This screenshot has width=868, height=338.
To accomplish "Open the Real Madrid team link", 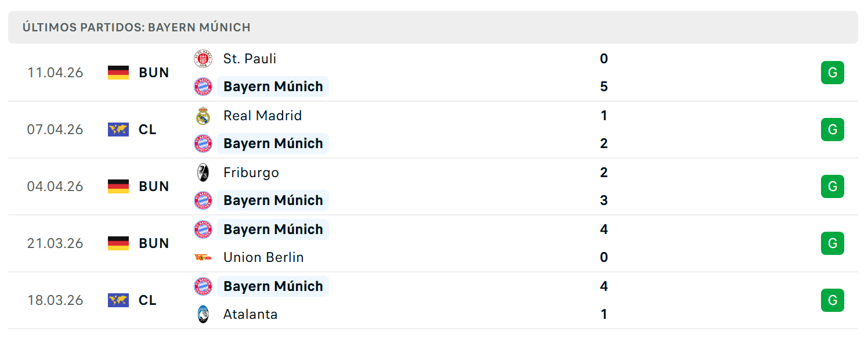I will click(x=262, y=116).
